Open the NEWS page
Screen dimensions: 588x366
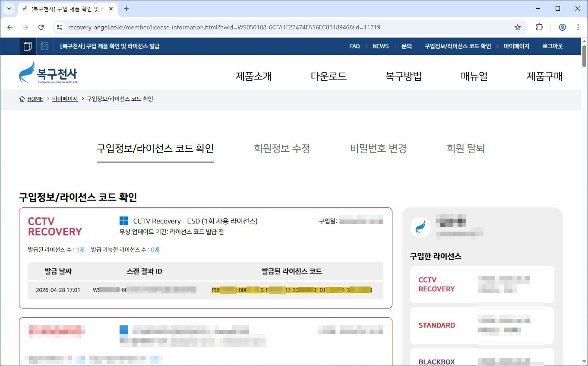click(x=380, y=46)
